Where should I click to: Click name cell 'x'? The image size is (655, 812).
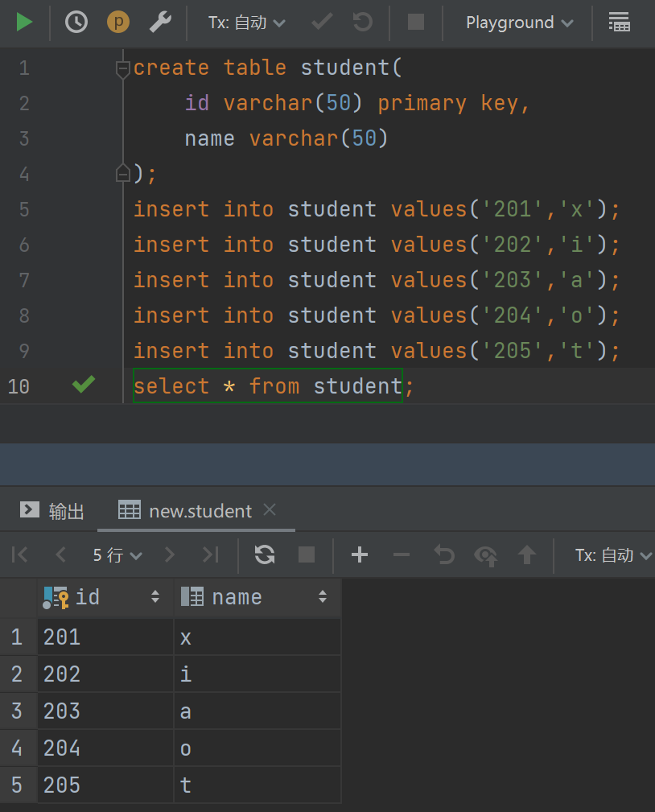(257, 637)
